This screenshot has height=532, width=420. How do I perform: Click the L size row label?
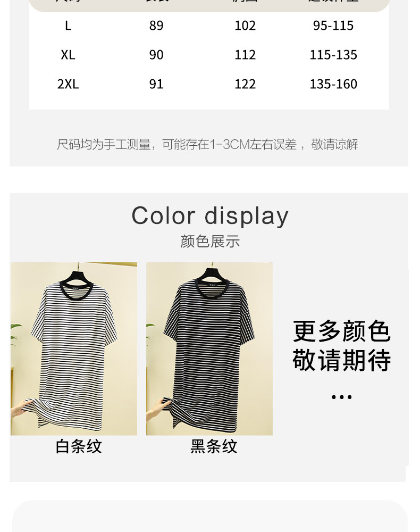tap(68, 26)
